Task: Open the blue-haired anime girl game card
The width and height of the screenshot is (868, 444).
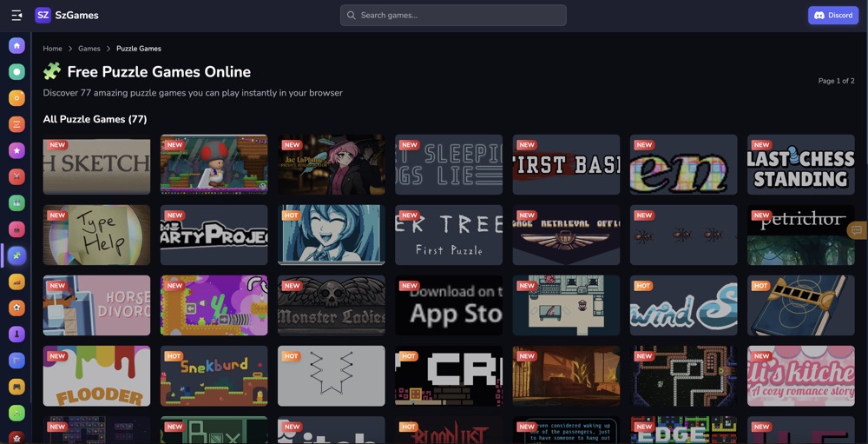Action: (x=331, y=235)
